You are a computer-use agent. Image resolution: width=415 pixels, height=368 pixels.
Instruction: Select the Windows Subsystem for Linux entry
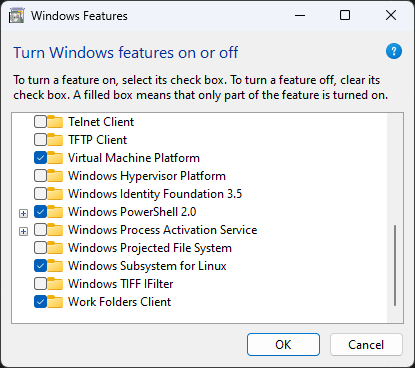point(147,266)
